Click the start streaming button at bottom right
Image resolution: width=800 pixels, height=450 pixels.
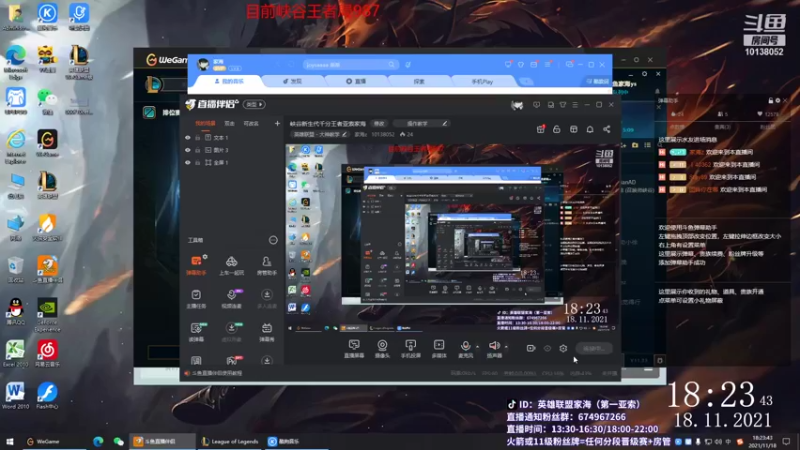(594, 348)
